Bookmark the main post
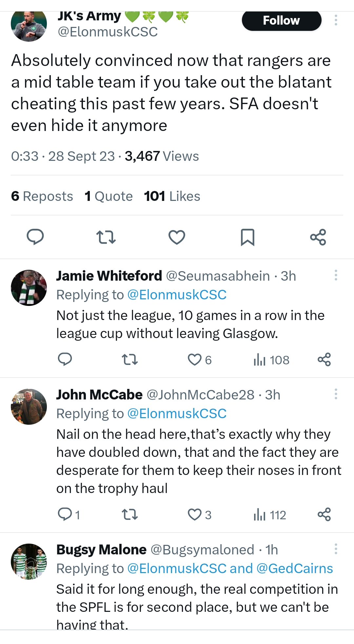 [x=247, y=237]
